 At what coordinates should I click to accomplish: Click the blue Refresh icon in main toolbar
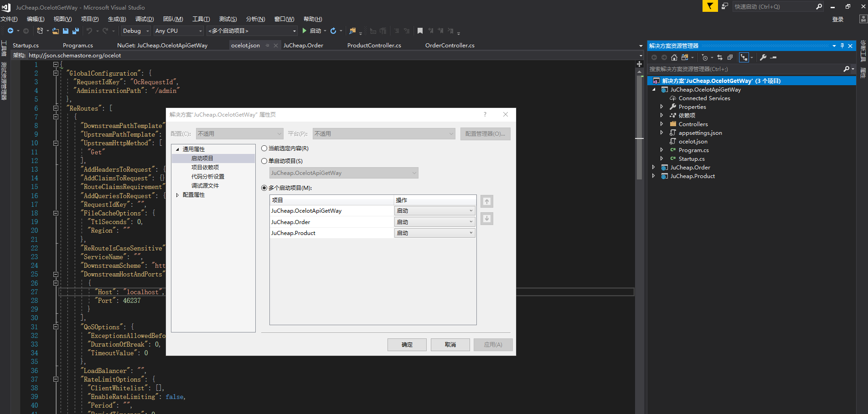click(x=333, y=31)
